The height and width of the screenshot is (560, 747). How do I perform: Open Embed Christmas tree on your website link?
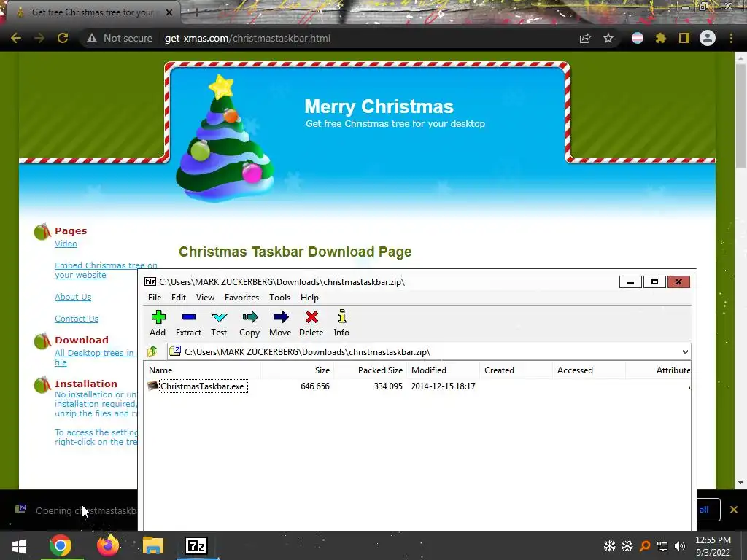[106, 270]
